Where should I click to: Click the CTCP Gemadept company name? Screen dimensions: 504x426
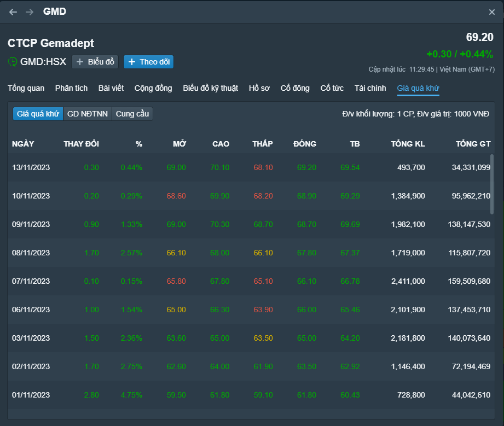click(x=51, y=43)
